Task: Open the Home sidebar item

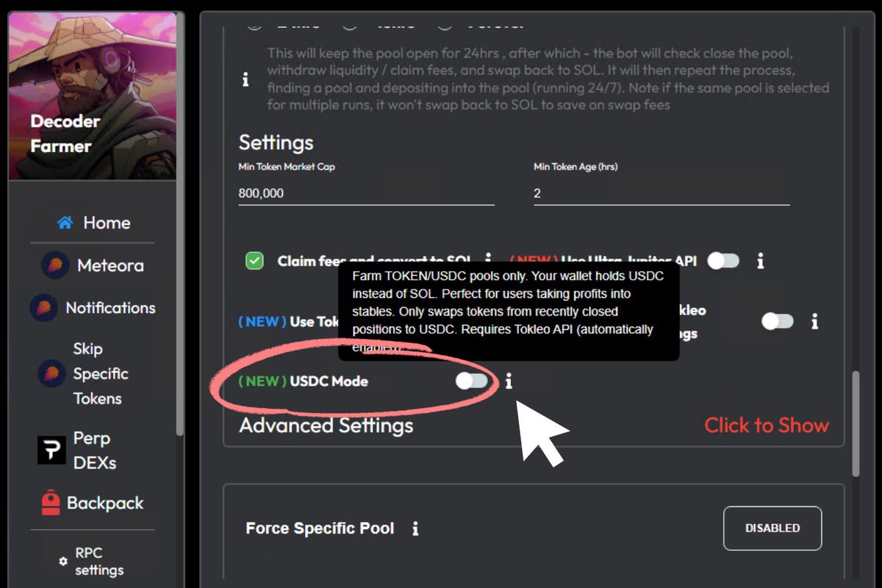Action: (x=93, y=223)
